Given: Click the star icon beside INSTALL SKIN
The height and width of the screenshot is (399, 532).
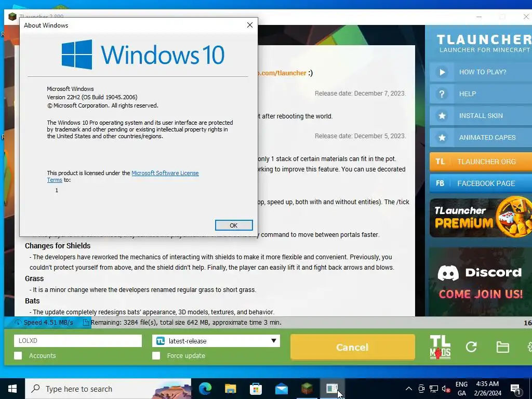Looking at the screenshot, I should click(442, 116).
